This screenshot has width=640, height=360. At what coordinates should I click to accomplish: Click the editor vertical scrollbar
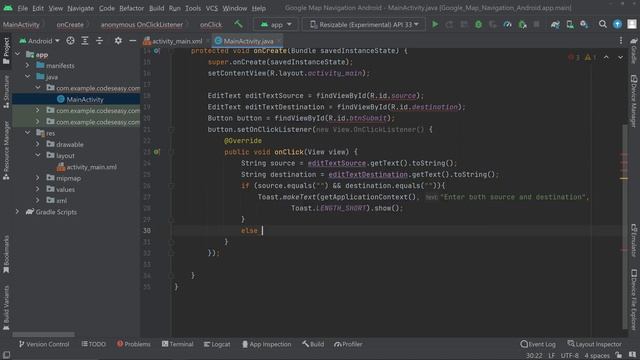[625, 227]
